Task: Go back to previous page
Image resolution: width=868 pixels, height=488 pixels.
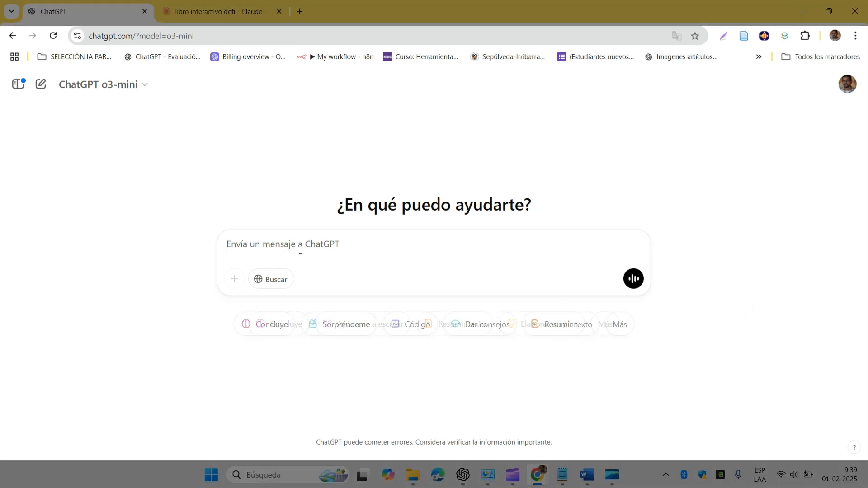Action: point(12,36)
